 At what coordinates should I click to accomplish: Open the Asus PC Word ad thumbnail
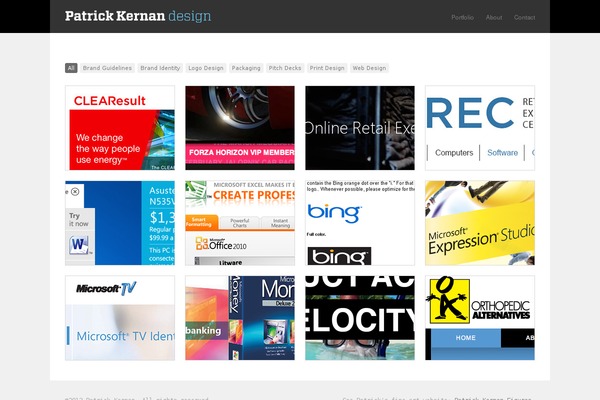pos(120,223)
